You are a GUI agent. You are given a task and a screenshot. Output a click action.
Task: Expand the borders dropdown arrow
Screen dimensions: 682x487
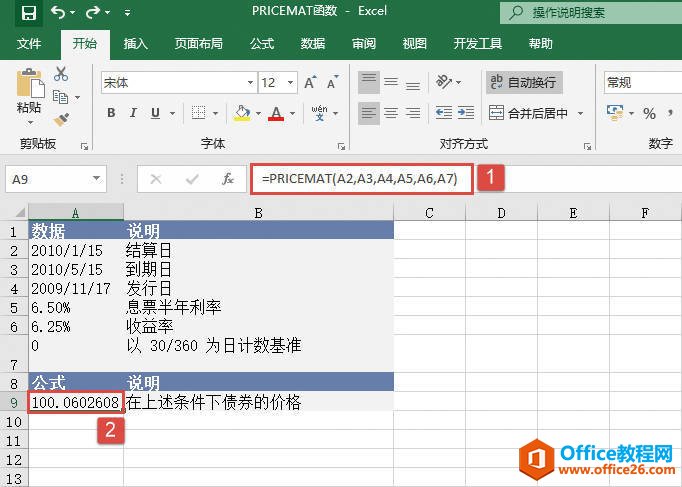point(216,113)
